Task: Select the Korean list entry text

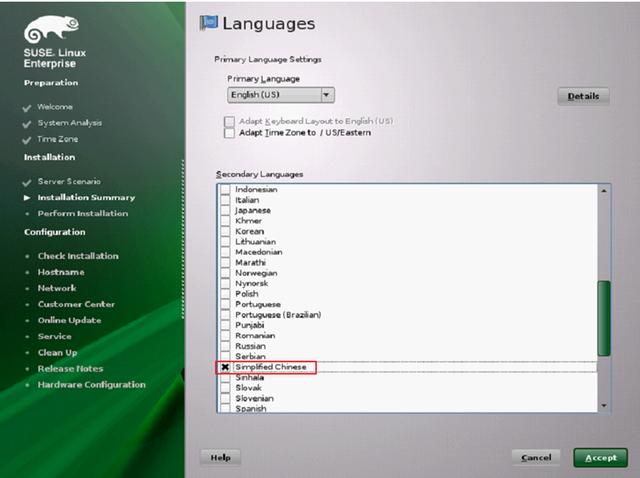Action: click(249, 231)
